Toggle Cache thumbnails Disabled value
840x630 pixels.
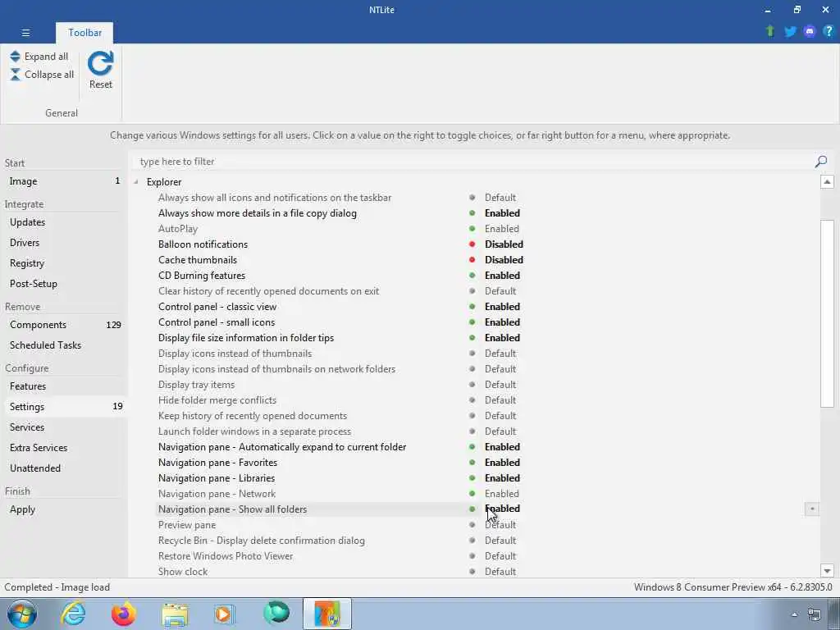click(504, 260)
